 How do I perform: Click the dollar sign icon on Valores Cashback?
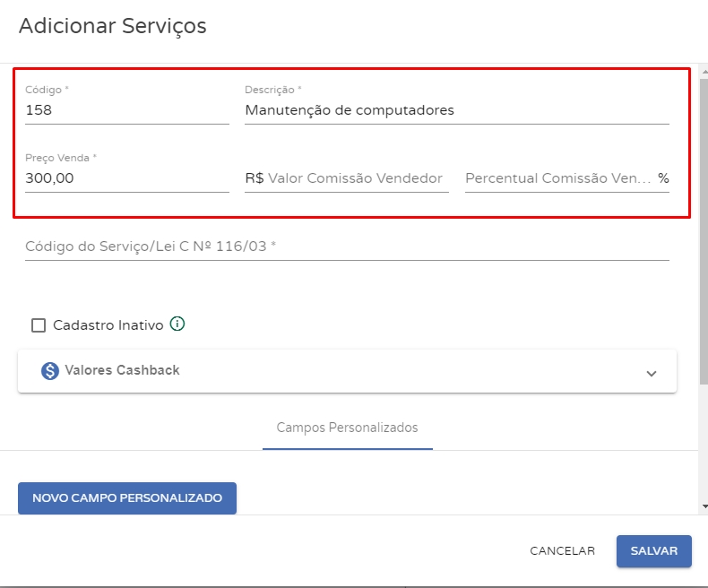[50, 370]
